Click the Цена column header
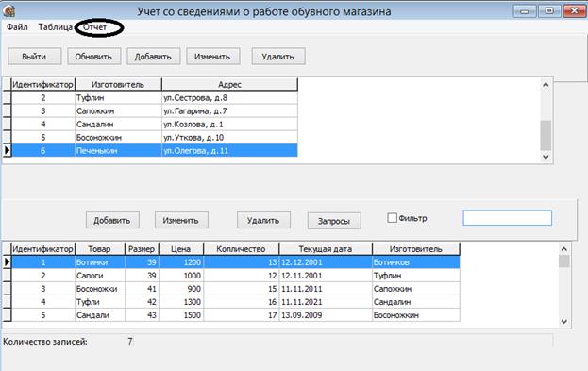 coord(181,249)
